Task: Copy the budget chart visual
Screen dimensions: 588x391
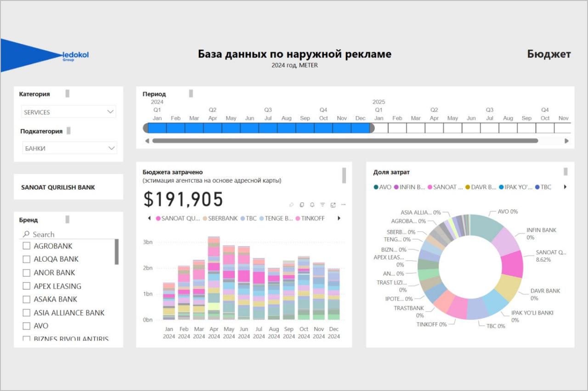Action: point(302,205)
